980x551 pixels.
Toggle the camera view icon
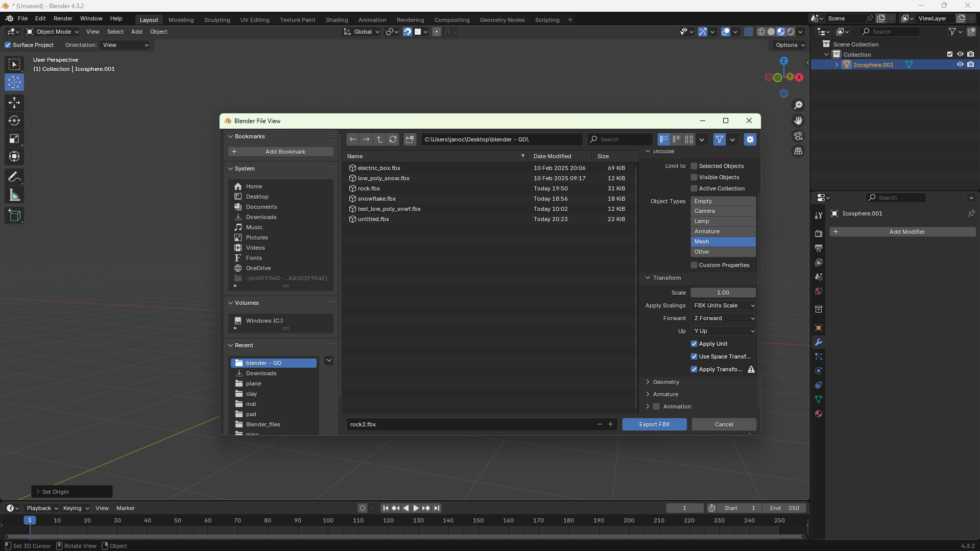798,136
